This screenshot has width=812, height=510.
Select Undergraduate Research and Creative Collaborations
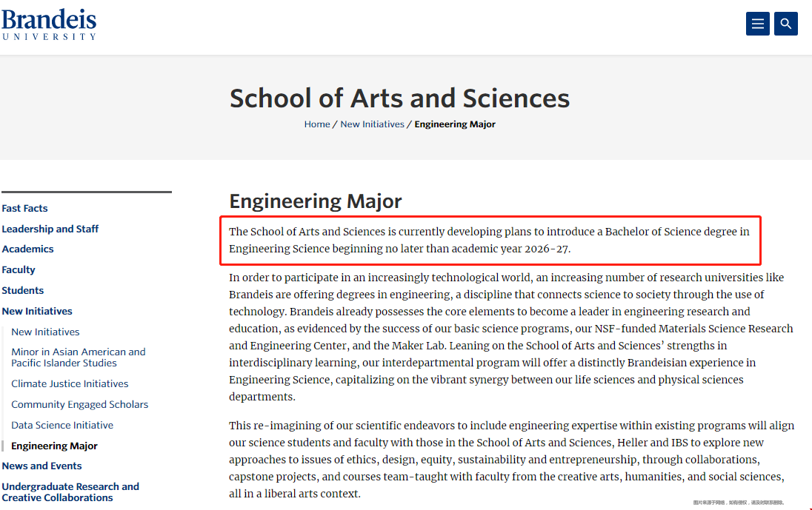(70, 491)
